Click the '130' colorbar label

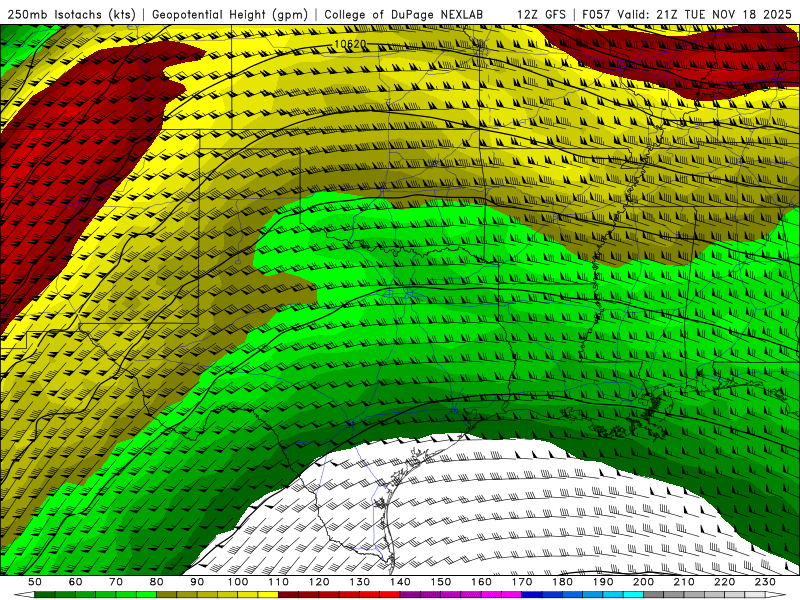(x=360, y=582)
